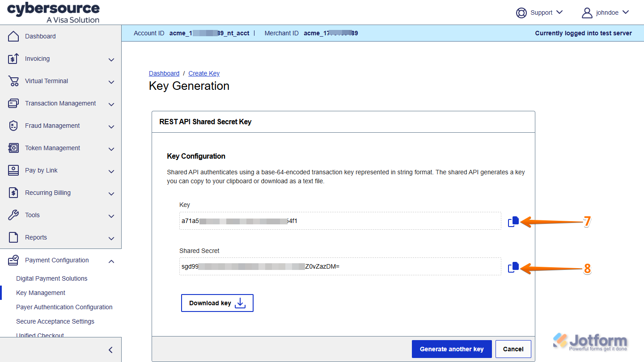Screen dimensions: 644x362
Task: Open Payer Authentication Configuration
Action: click(64, 307)
